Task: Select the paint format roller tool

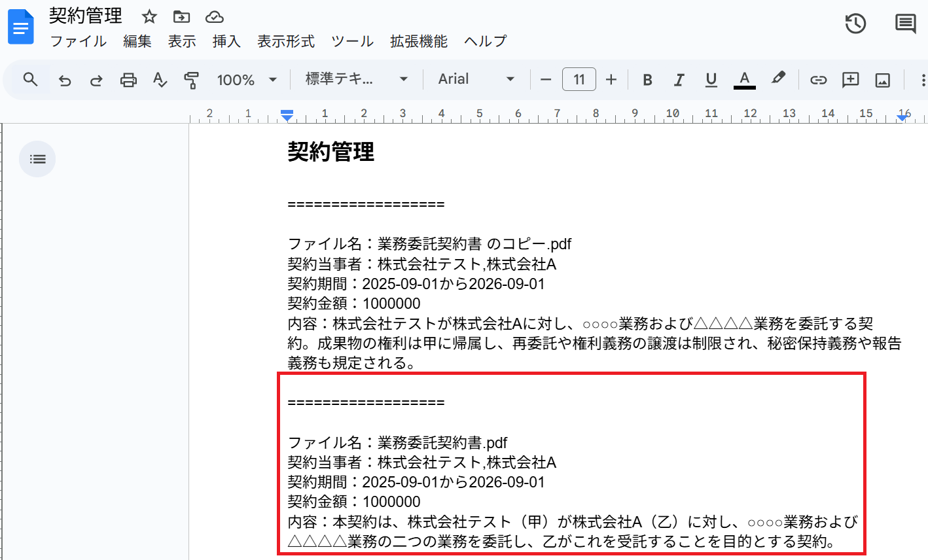Action: click(191, 80)
